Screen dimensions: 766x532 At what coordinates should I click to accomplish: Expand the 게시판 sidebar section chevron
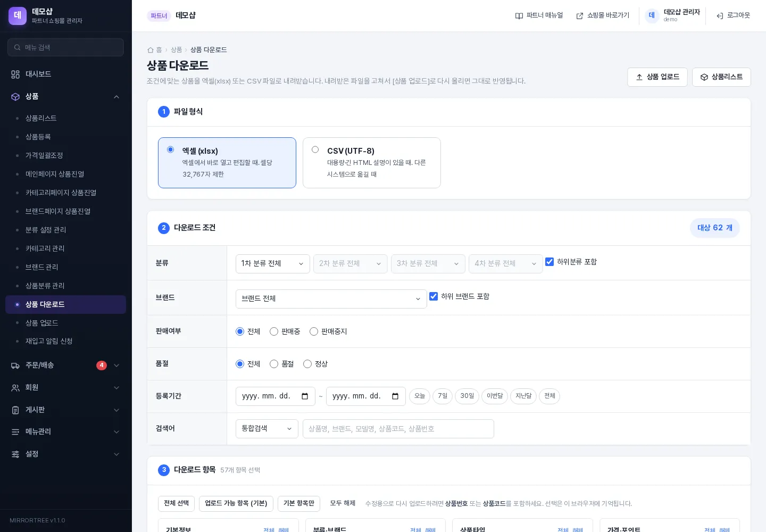point(116,410)
